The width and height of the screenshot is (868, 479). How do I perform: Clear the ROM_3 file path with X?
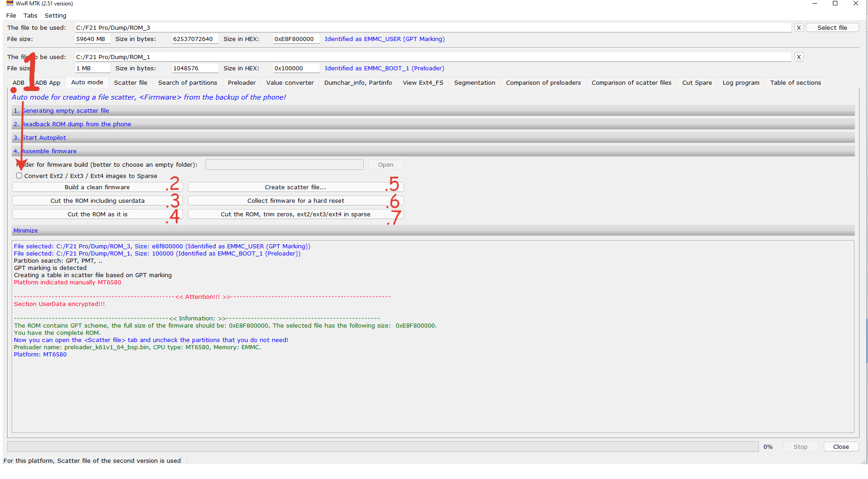799,27
